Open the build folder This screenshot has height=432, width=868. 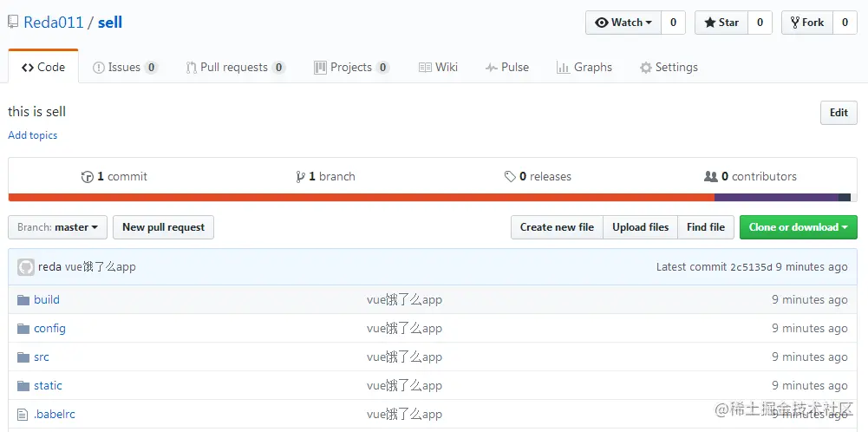coord(47,299)
